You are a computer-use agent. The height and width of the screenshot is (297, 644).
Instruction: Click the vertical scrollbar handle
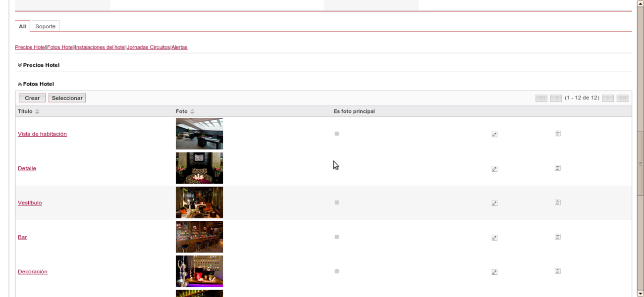point(640,163)
